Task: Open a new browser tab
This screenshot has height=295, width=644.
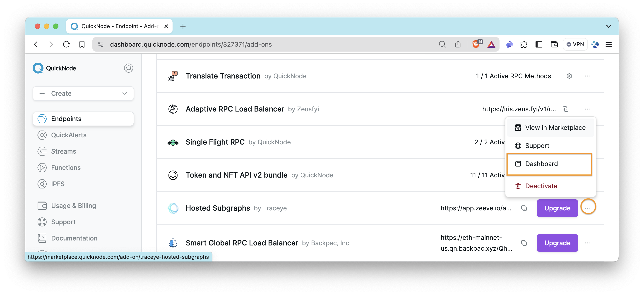Action: coord(183,26)
